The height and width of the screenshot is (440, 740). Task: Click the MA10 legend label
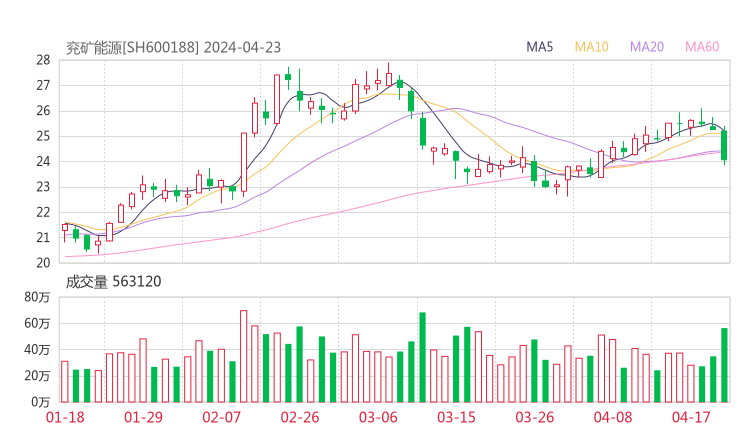click(x=591, y=47)
